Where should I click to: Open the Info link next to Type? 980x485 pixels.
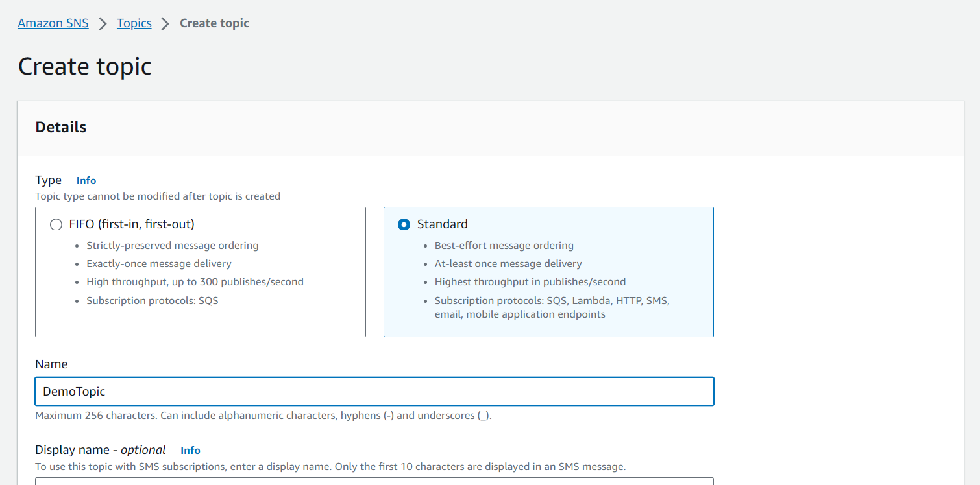point(86,181)
